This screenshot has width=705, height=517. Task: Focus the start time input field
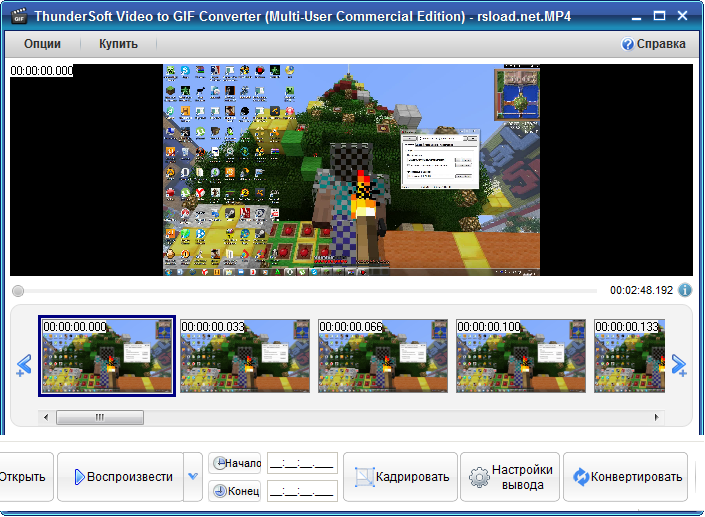303,464
